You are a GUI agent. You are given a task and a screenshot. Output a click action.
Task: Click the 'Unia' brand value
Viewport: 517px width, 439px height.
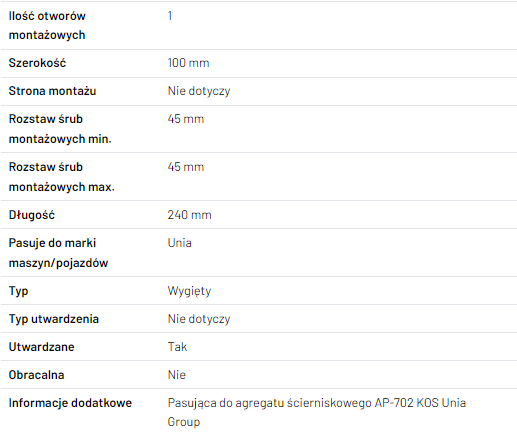179,243
